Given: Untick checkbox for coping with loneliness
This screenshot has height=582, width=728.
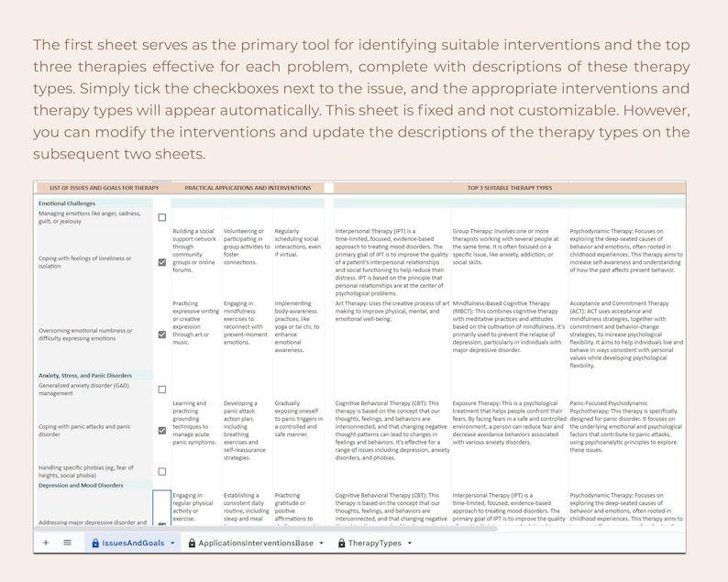Looking at the screenshot, I should 162,262.
